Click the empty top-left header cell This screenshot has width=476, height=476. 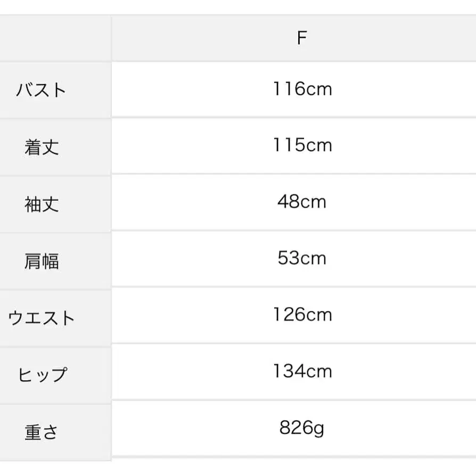click(55, 38)
